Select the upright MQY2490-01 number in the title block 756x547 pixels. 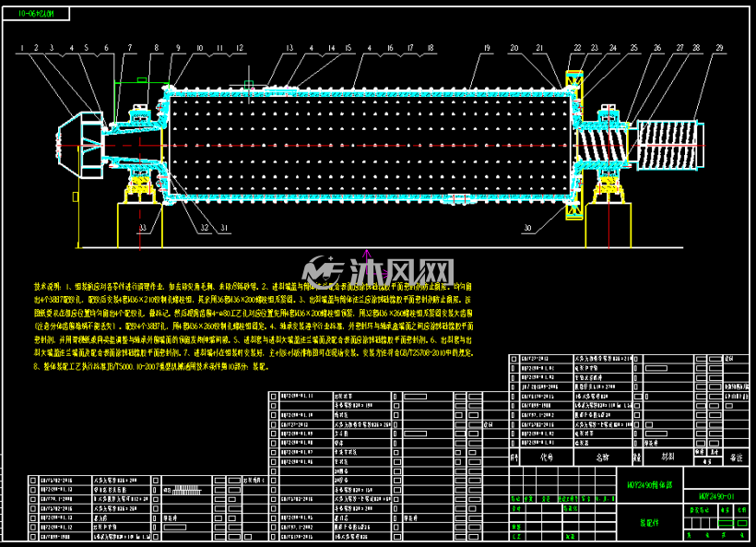(x=716, y=496)
